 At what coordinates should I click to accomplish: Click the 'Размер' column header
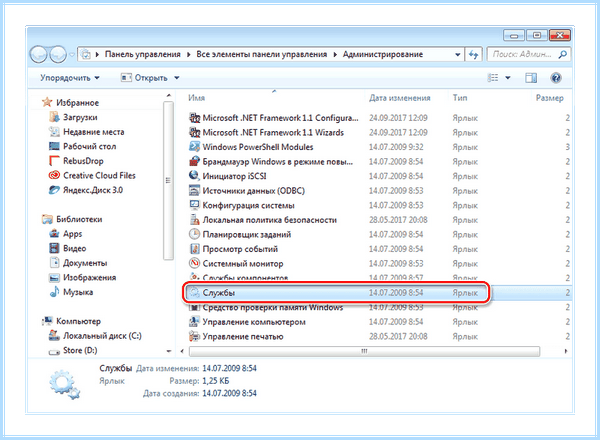point(549,98)
